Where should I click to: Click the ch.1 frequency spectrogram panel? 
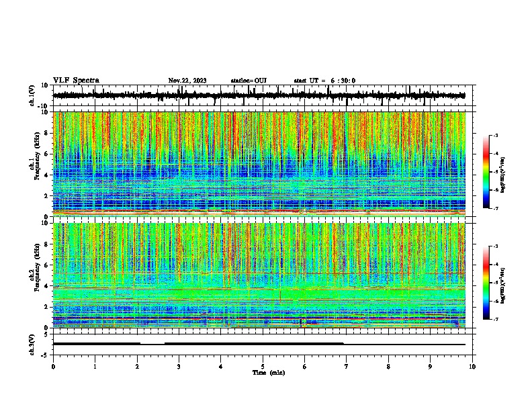pos(264,164)
